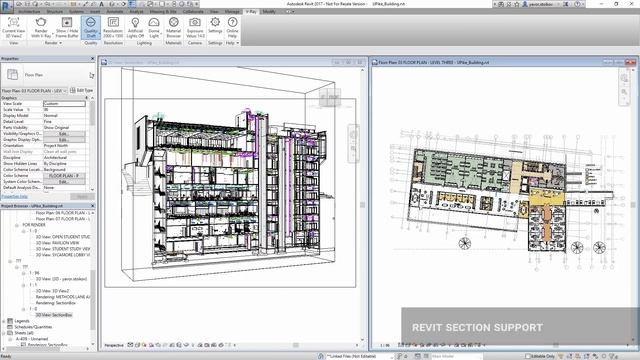The height and width of the screenshot is (360, 640).
Task: Open the Manage ribbon tab
Action: click(x=232, y=11)
